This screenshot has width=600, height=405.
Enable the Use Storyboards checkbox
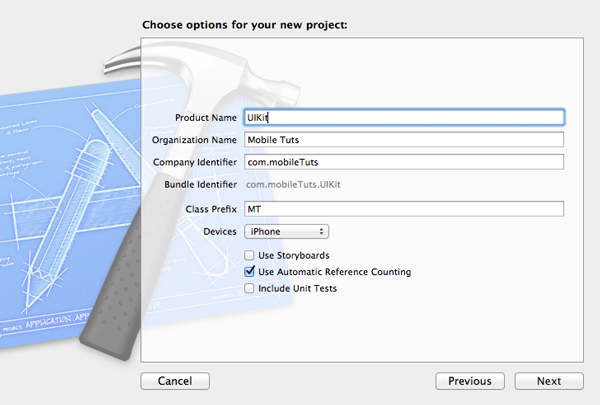(249, 255)
